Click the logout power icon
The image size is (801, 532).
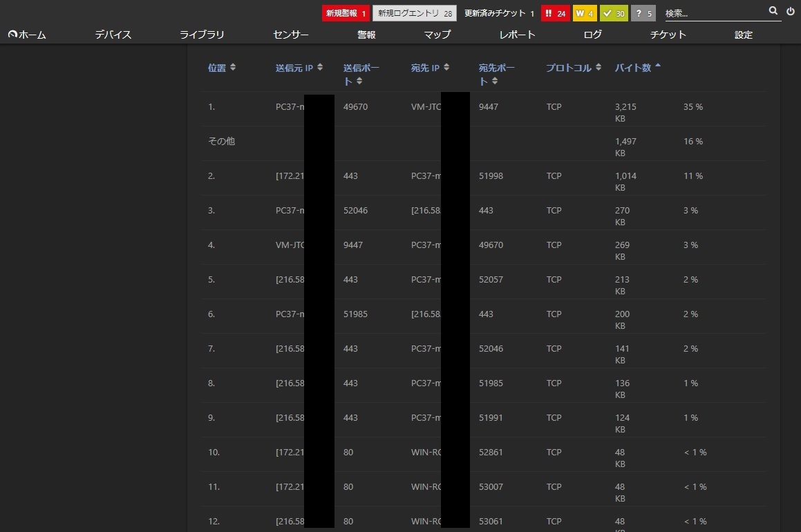tap(790, 11)
